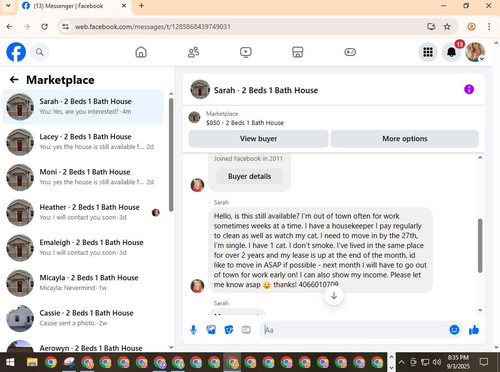Image resolution: width=500 pixels, height=372 pixels.
Task: Bookmark this page with the star
Action: pyautogui.click(x=447, y=27)
